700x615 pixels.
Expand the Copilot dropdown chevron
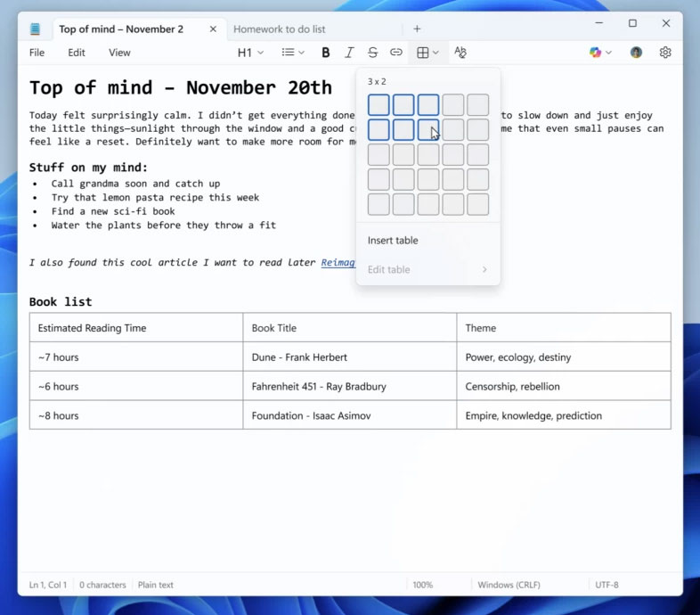tap(608, 53)
